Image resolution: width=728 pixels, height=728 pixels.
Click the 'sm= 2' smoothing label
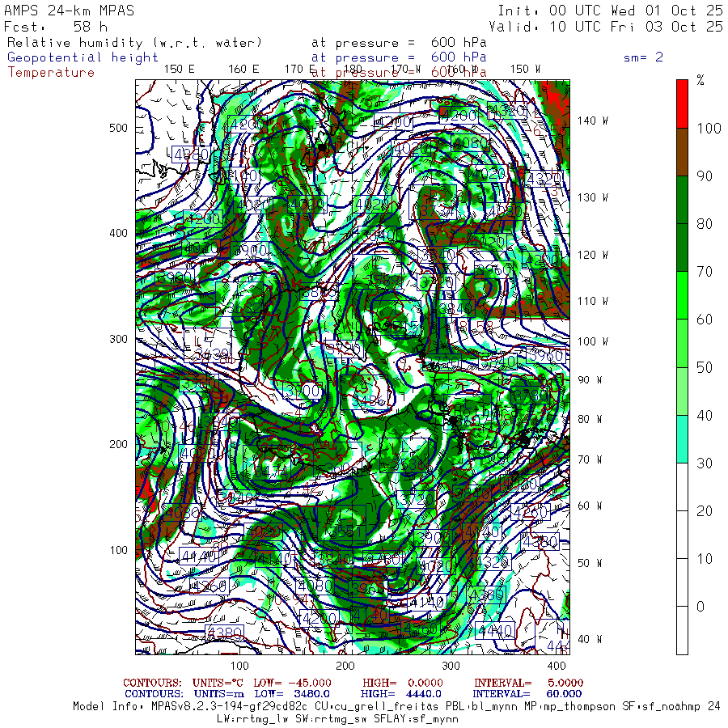[643, 57]
